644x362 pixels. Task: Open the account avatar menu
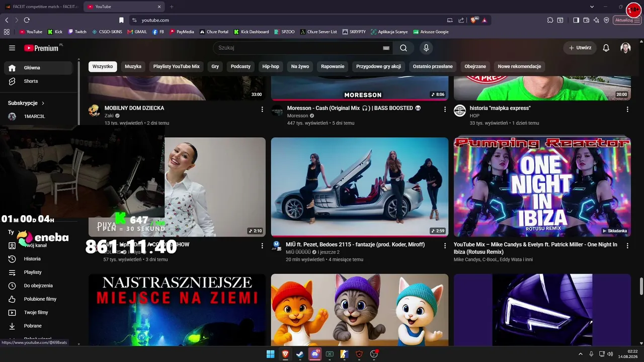[x=625, y=48]
